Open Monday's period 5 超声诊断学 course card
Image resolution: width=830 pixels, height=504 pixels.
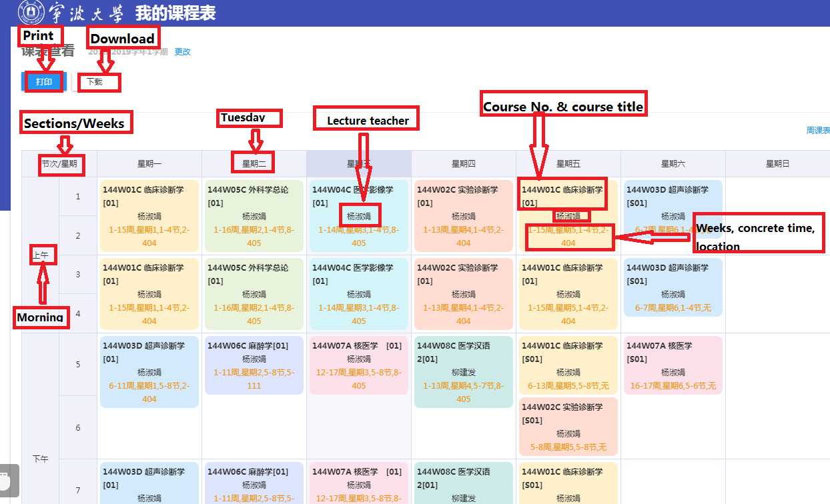tap(149, 371)
